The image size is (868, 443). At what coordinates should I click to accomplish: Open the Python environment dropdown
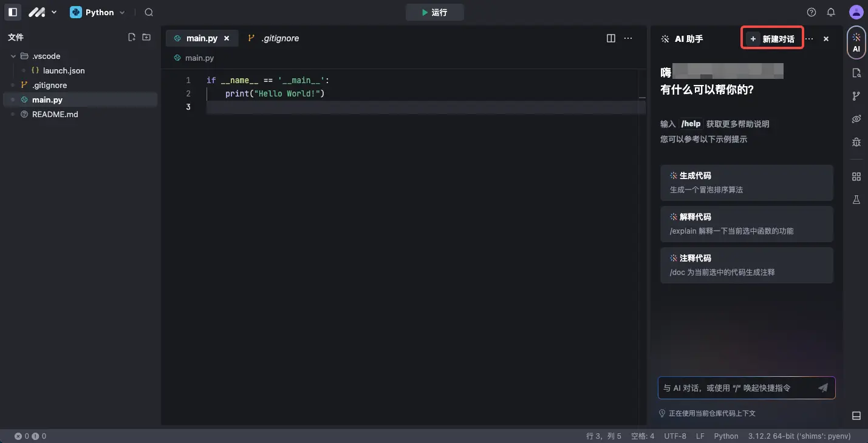tap(97, 12)
